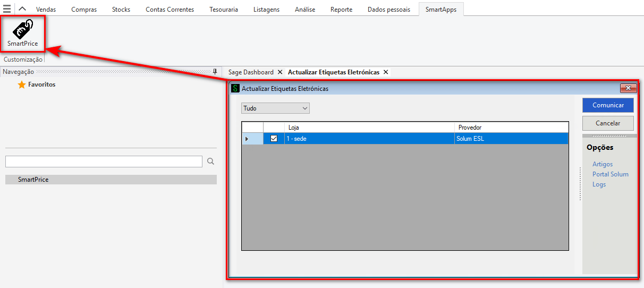Screen dimensions: 644x288
Task: Switch to the Sage Dashboard document tab
Action: (251, 72)
